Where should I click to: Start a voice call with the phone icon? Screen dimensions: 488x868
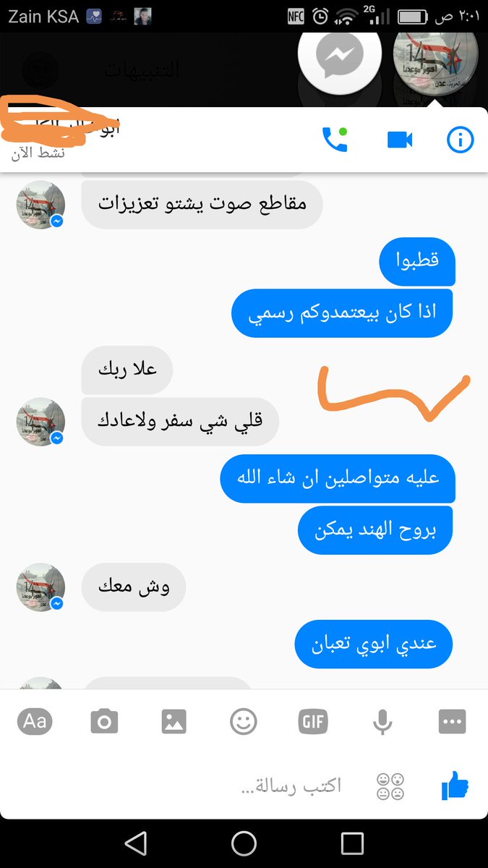[x=334, y=139]
